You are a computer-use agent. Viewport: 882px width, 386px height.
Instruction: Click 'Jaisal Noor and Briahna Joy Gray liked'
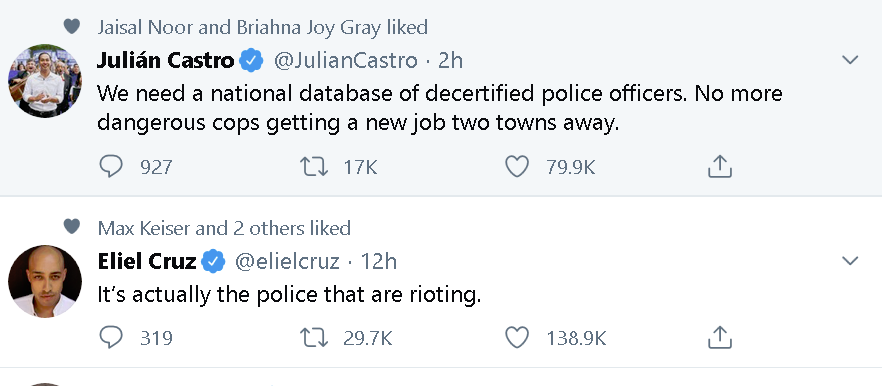point(263,27)
